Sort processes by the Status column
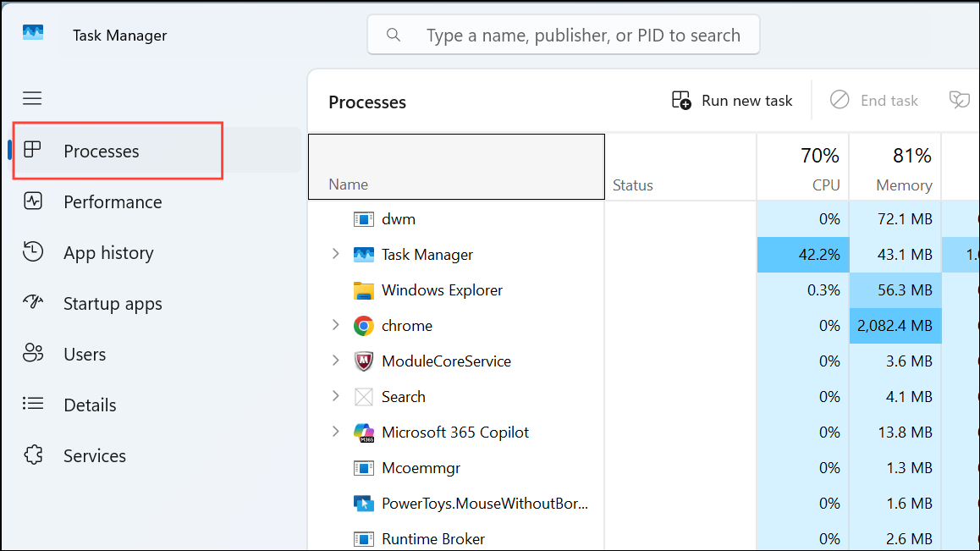 [x=680, y=167]
